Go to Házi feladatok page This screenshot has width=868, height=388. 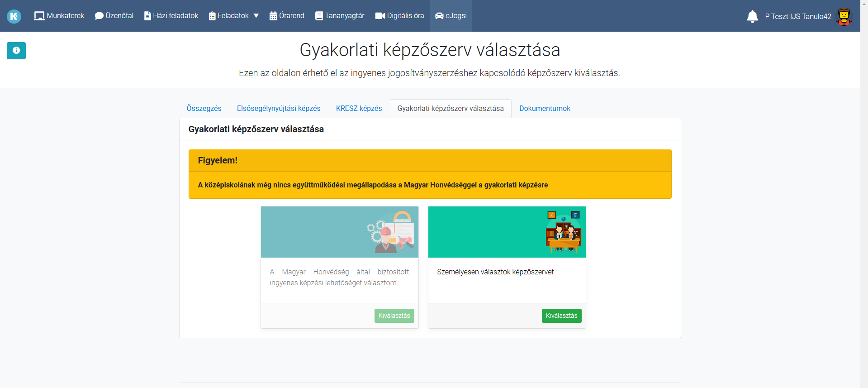(171, 16)
